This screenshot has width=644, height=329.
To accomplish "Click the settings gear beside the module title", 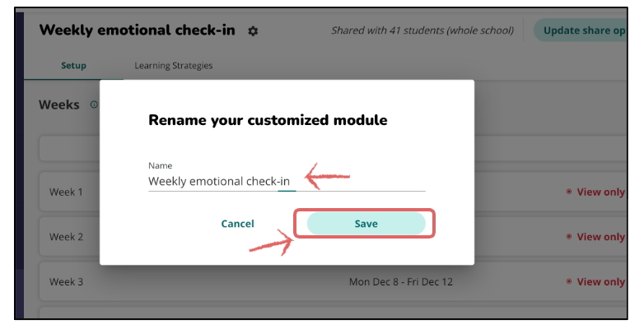I will point(253,31).
